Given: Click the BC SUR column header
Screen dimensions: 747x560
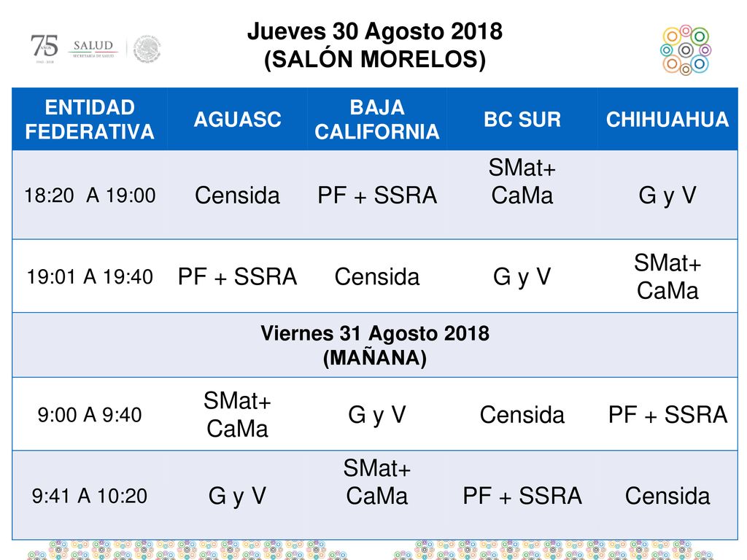Looking at the screenshot, I should coord(522,120).
